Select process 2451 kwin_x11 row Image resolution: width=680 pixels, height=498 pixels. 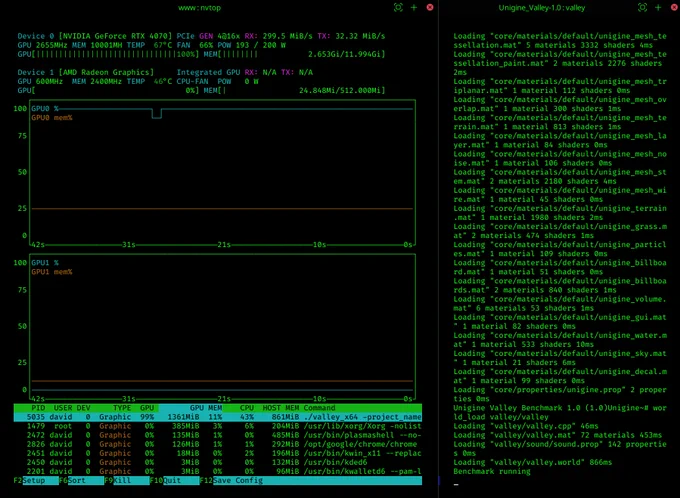tap(218, 453)
